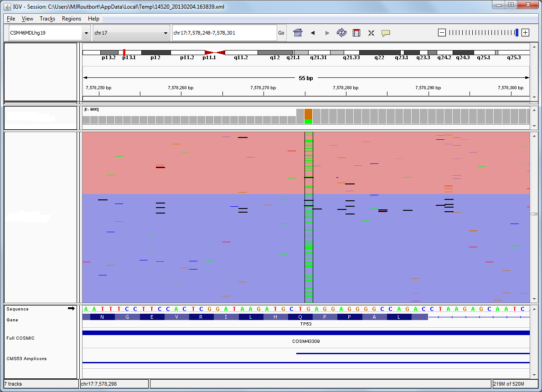Screen dimensions: 542x392
Task: Open the View menu
Action: coord(27,19)
